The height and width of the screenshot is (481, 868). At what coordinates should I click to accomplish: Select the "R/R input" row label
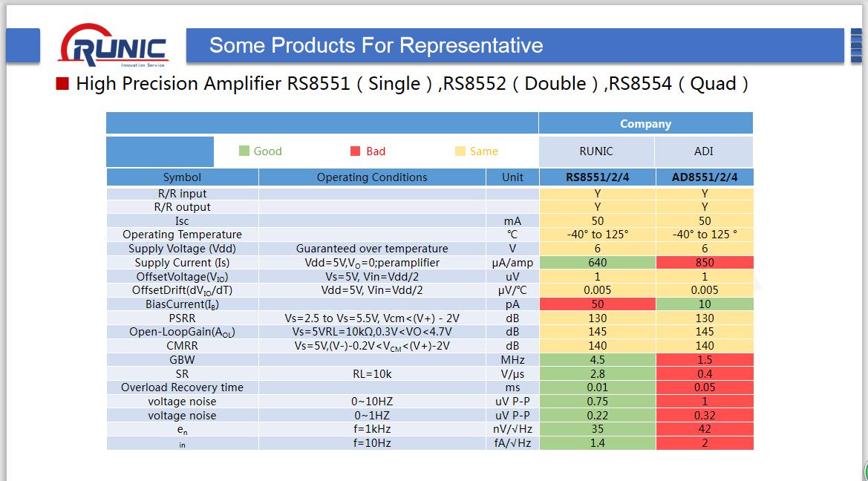coord(182,194)
